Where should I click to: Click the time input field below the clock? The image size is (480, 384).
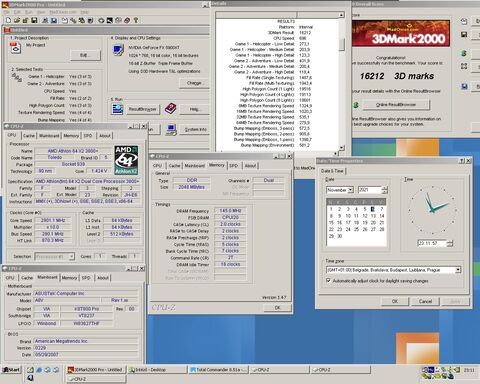[432, 243]
